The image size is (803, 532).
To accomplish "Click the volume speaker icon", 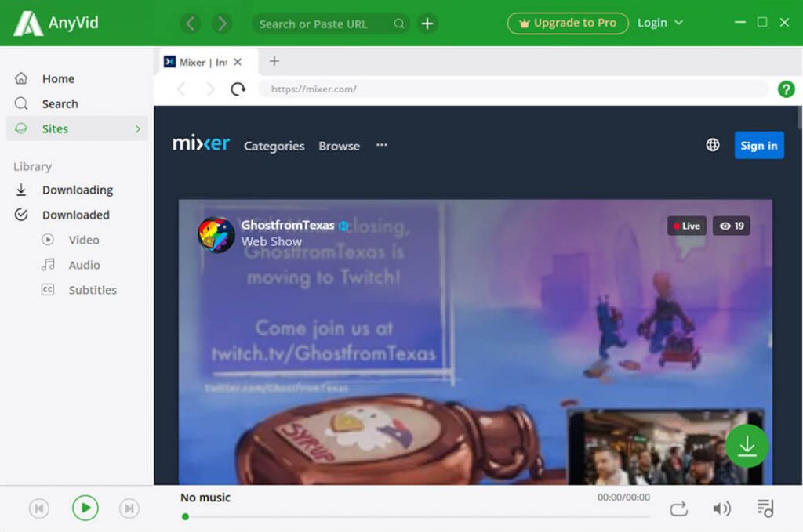I will pyautogui.click(x=721, y=508).
